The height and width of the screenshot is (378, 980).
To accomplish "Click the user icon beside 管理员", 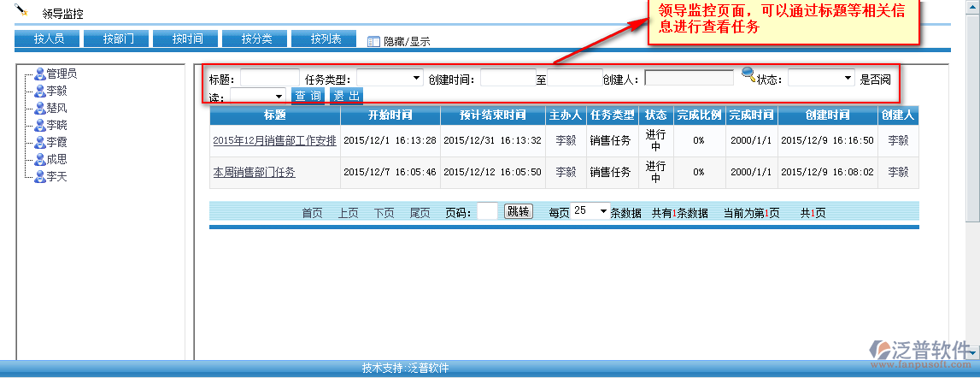I will [39, 74].
